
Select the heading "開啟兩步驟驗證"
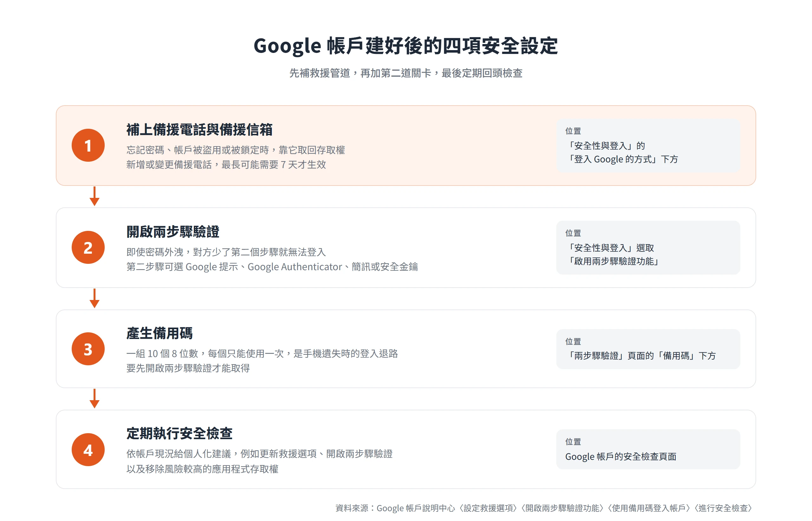click(173, 232)
